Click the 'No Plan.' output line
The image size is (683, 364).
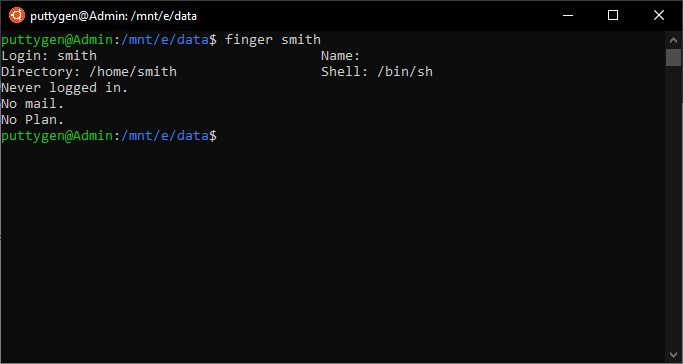(33, 120)
